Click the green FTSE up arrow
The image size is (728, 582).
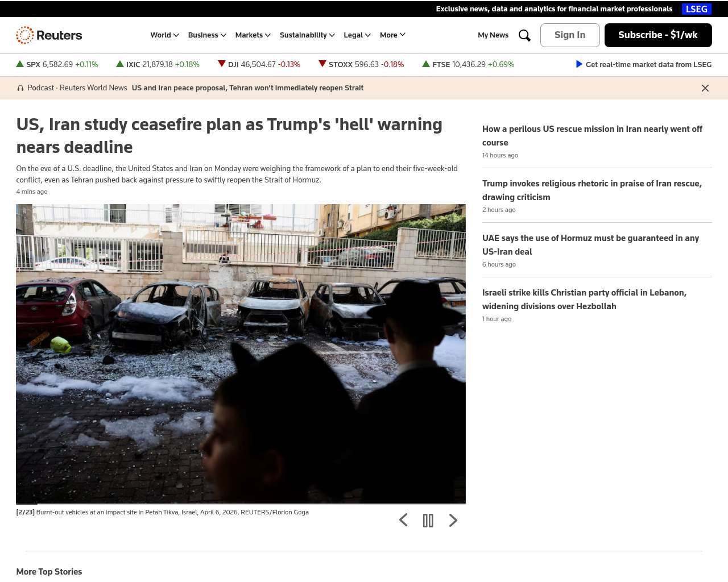pyautogui.click(x=426, y=64)
